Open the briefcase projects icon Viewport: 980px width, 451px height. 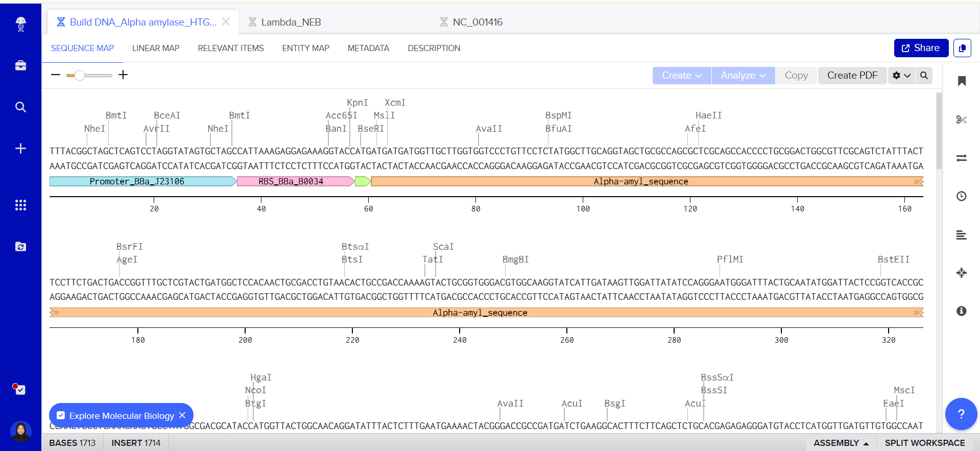pyautogui.click(x=20, y=65)
